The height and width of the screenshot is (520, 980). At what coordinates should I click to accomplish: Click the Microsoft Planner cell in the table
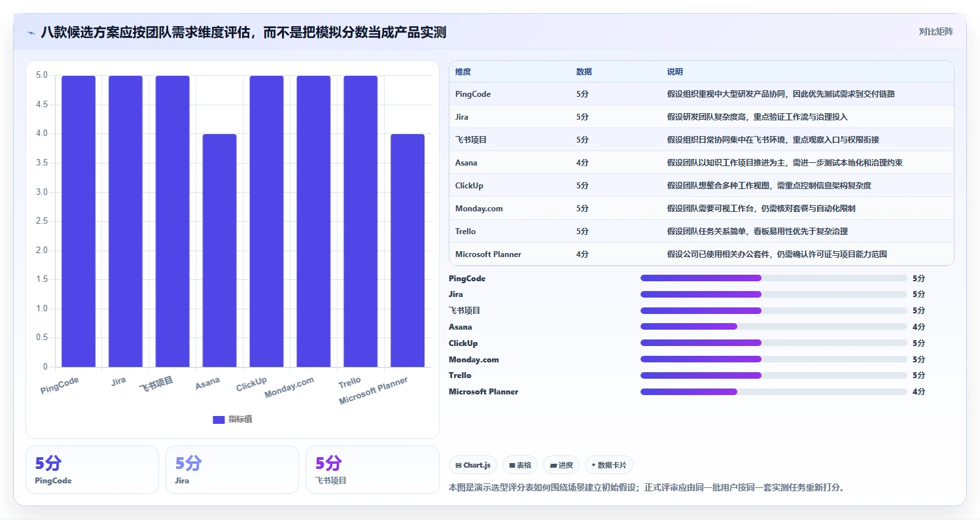pos(488,254)
